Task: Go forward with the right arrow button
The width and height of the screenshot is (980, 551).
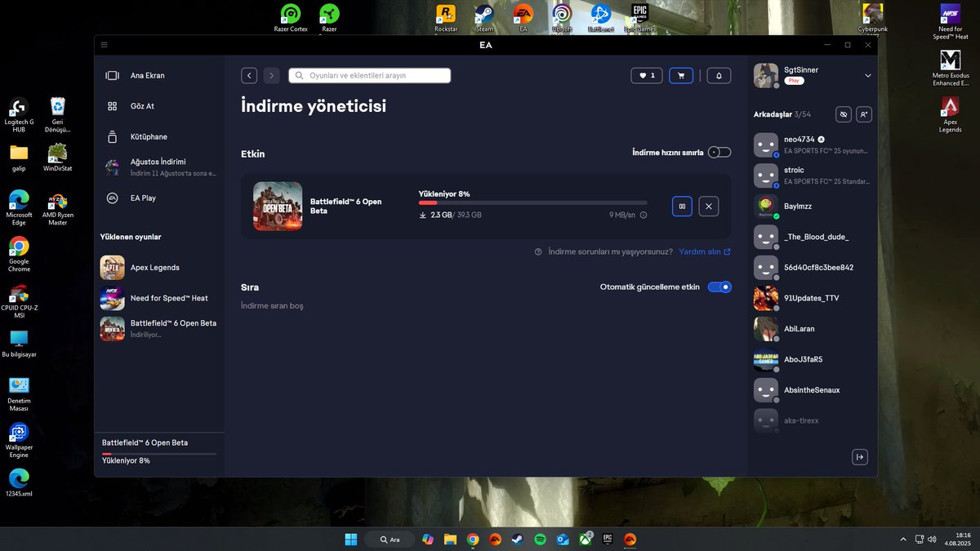Action: tap(272, 75)
